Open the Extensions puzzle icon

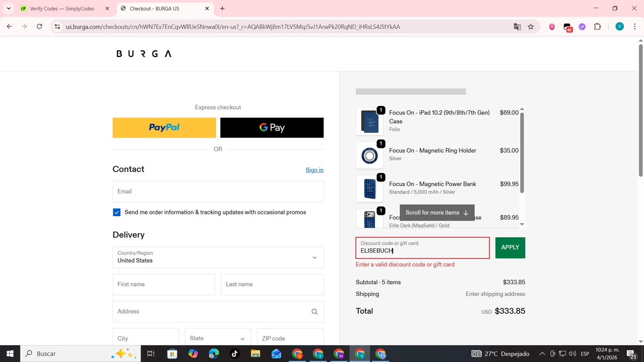pos(597,27)
